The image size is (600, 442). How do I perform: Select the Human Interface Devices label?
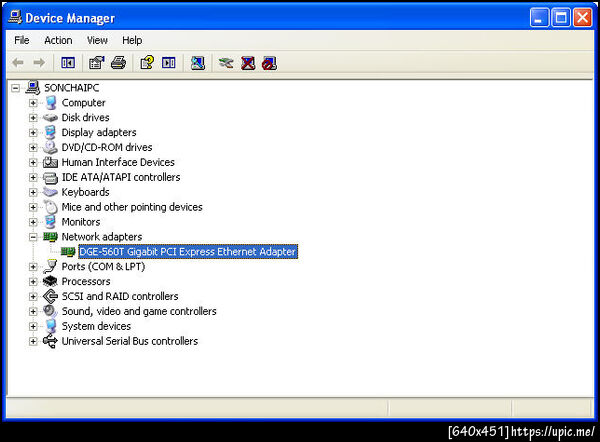[118, 162]
